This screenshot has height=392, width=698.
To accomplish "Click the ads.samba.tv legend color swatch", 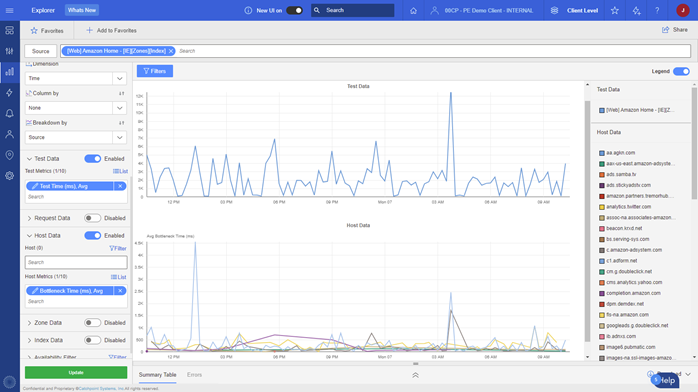I will 602,174.
